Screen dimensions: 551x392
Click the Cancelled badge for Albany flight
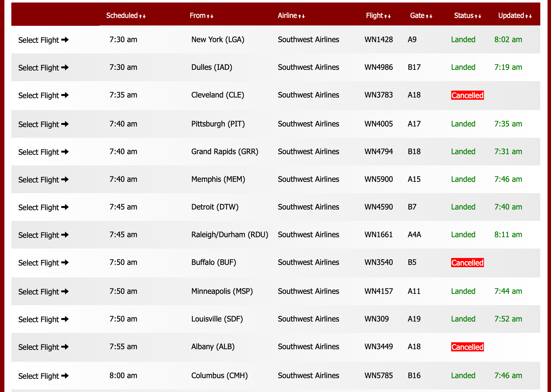pyautogui.click(x=467, y=347)
